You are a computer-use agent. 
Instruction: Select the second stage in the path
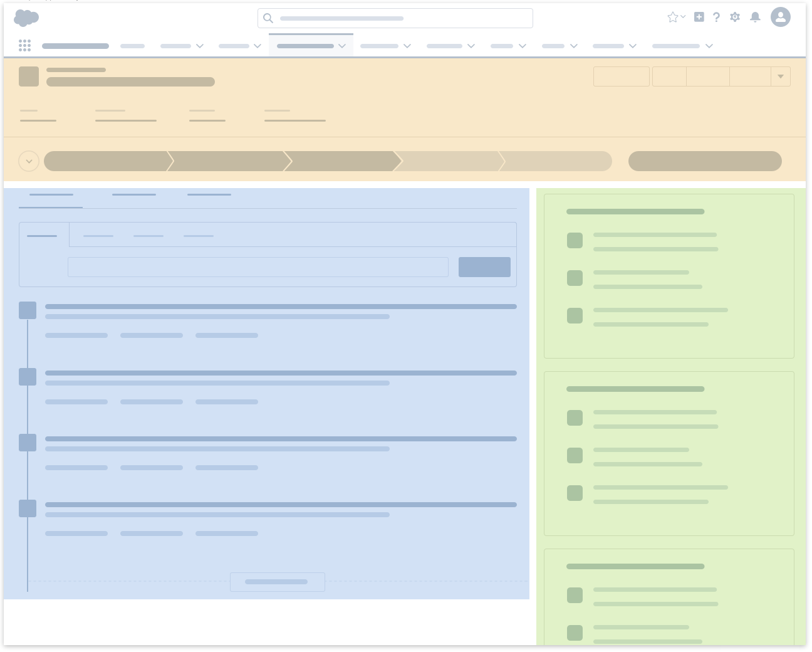[x=228, y=161]
